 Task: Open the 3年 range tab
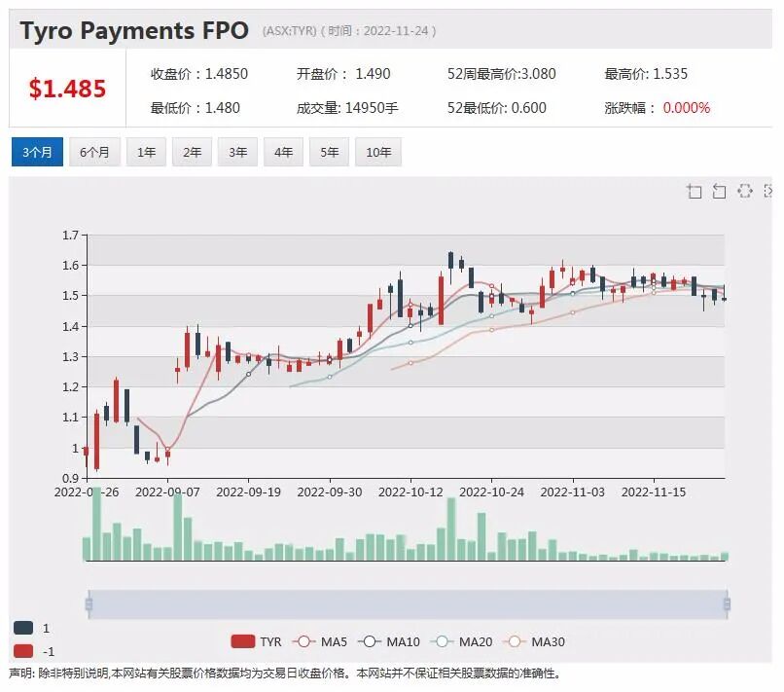(x=237, y=152)
